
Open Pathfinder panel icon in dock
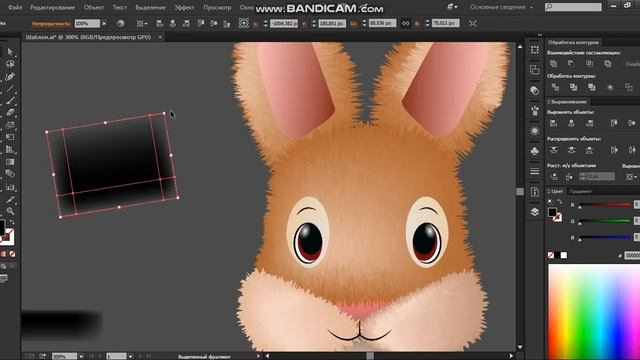(x=535, y=70)
